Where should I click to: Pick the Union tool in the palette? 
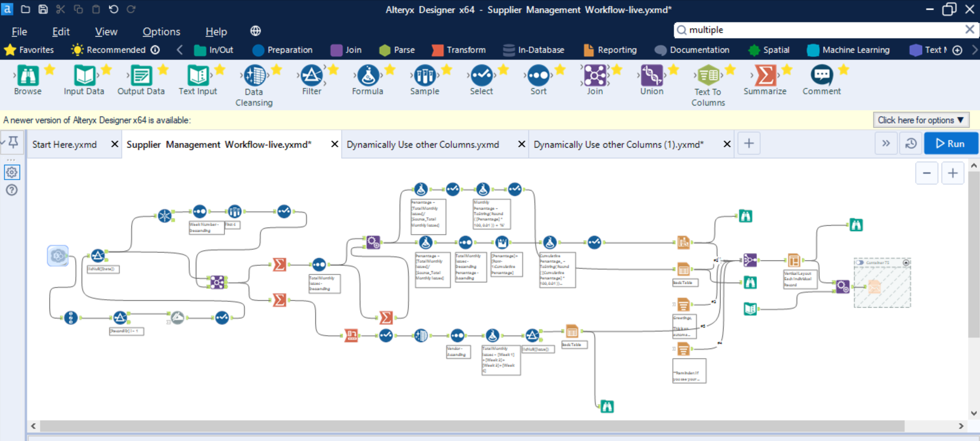pos(652,81)
